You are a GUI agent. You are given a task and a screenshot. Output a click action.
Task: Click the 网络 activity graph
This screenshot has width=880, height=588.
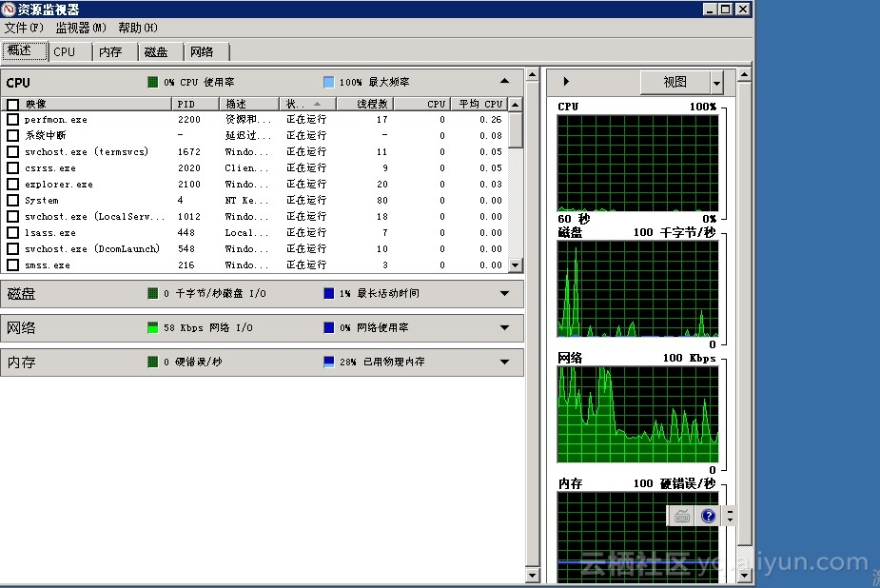(637, 415)
